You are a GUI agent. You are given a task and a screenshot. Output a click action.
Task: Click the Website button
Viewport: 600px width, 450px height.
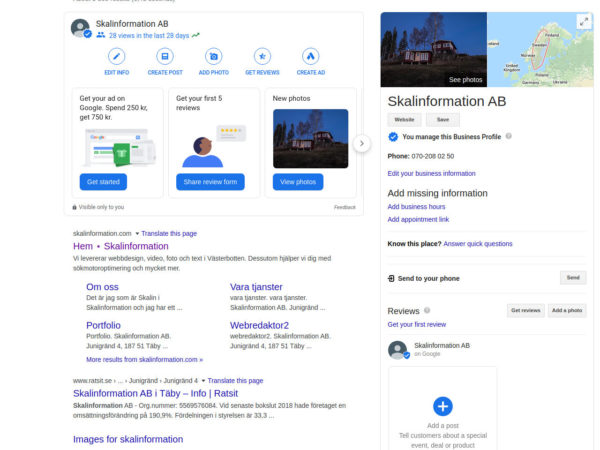pos(404,120)
